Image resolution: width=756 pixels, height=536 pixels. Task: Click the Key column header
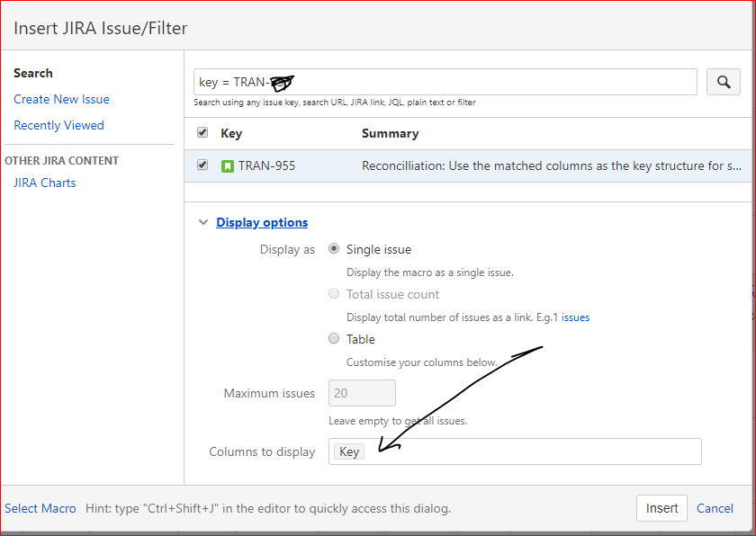231,133
